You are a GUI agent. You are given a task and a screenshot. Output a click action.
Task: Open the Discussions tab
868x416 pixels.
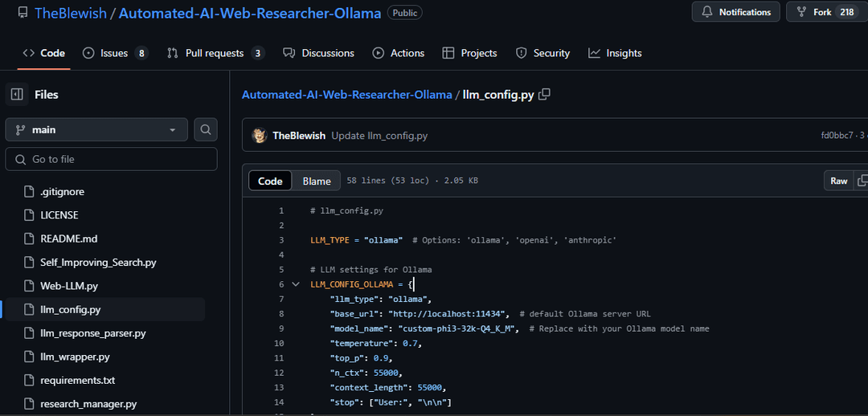point(318,53)
